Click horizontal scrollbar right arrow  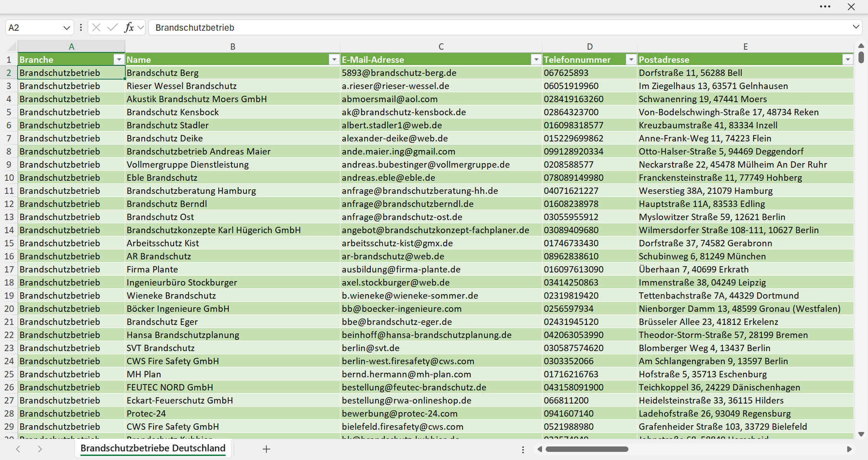click(849, 449)
